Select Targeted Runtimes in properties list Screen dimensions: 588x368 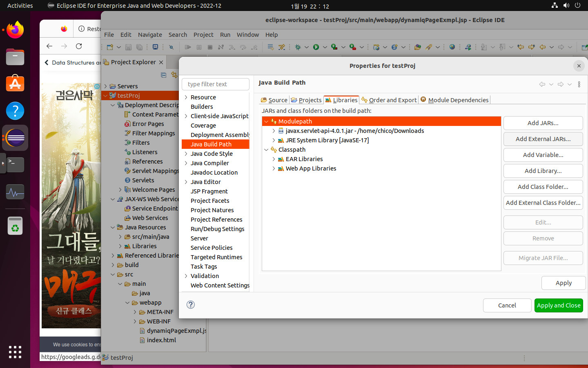216,257
